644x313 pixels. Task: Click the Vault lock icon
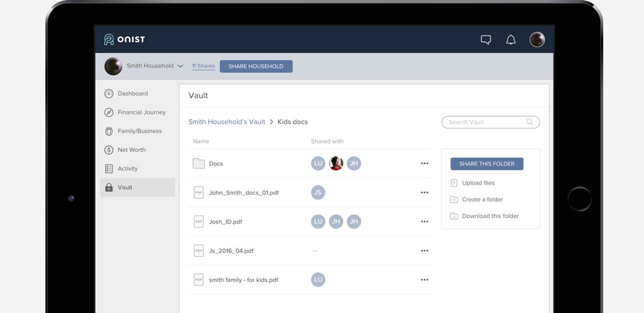[109, 187]
